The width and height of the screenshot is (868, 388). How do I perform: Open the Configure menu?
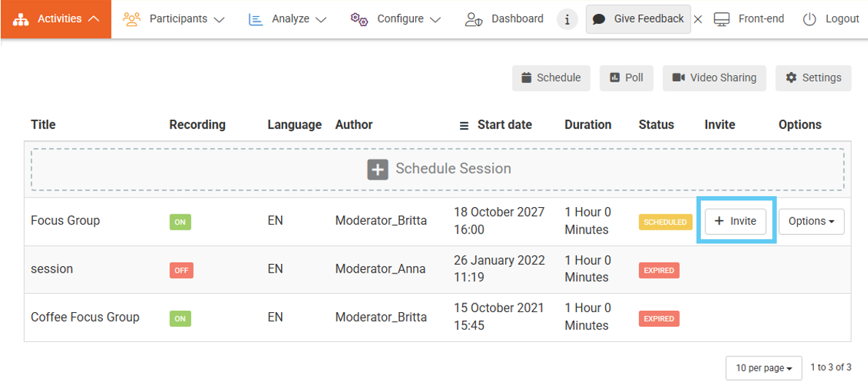point(396,19)
